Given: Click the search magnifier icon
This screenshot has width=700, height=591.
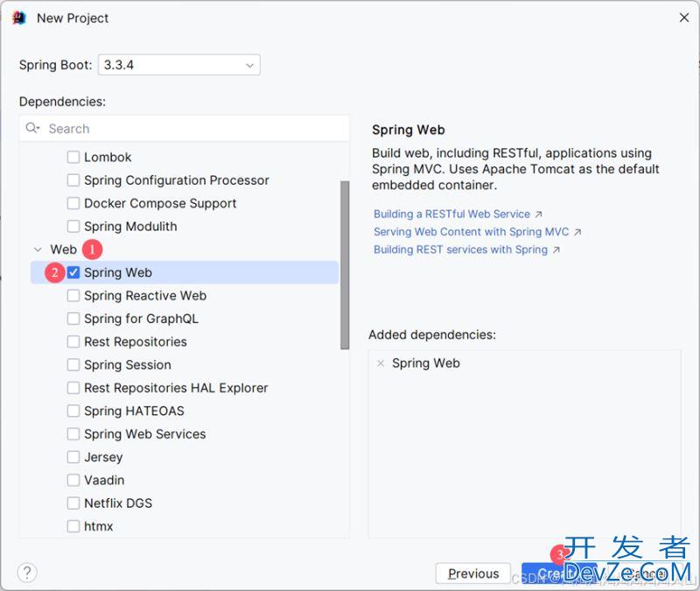Looking at the screenshot, I should (32, 128).
